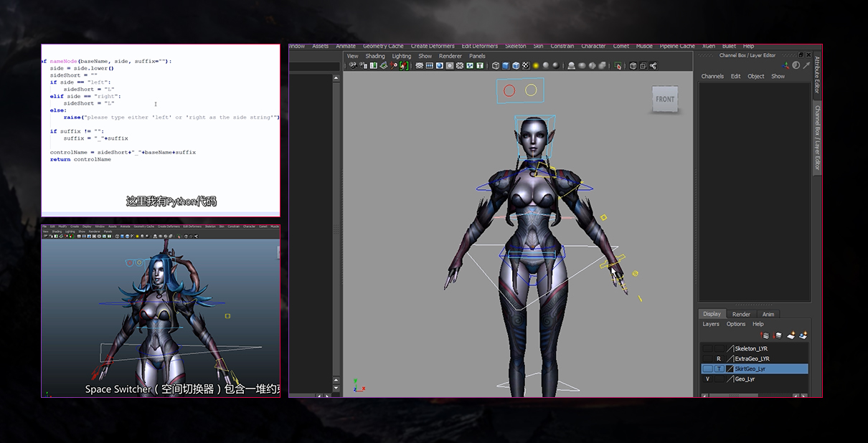Open the vertical Attribute Editor tab

(817, 75)
